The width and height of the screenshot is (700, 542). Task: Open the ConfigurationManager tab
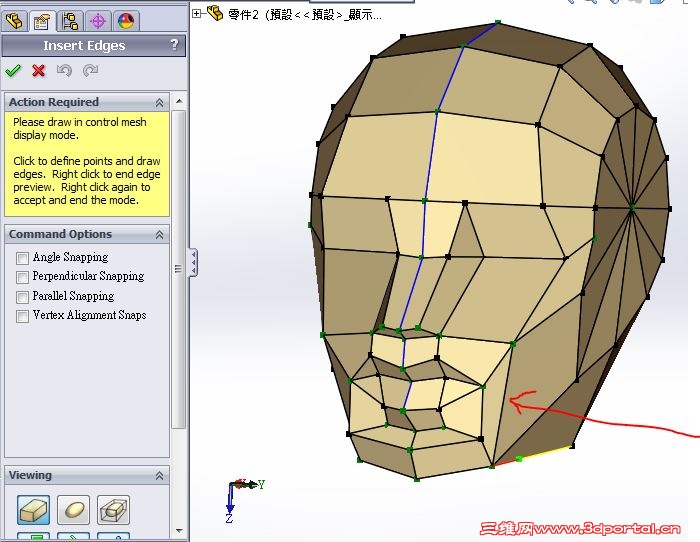(70, 21)
